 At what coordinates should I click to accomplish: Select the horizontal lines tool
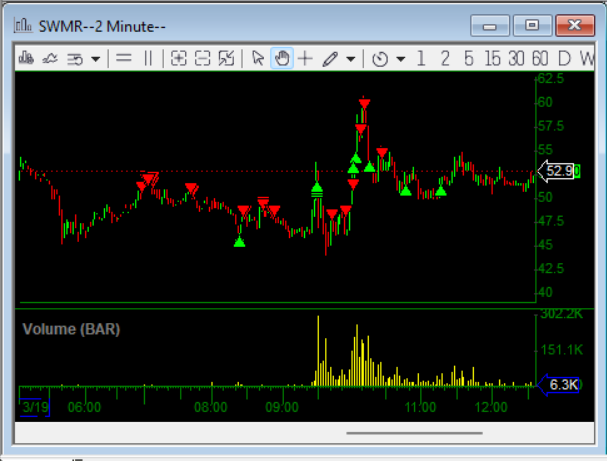click(124, 58)
